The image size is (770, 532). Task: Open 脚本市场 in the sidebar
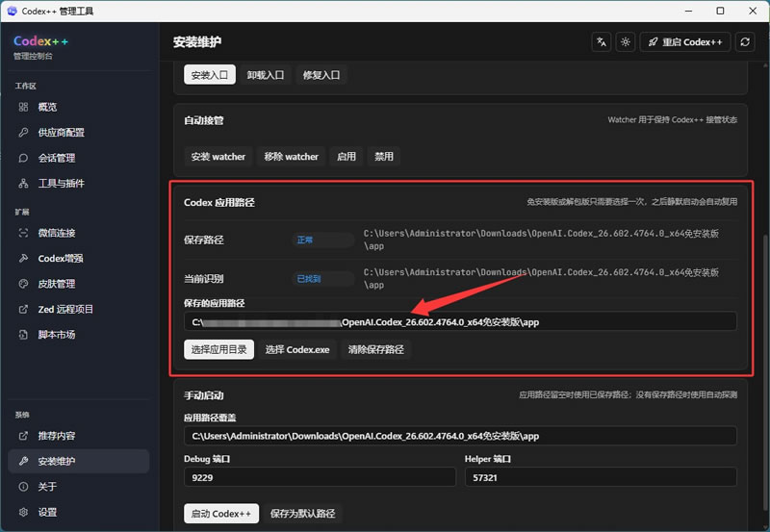click(79, 335)
